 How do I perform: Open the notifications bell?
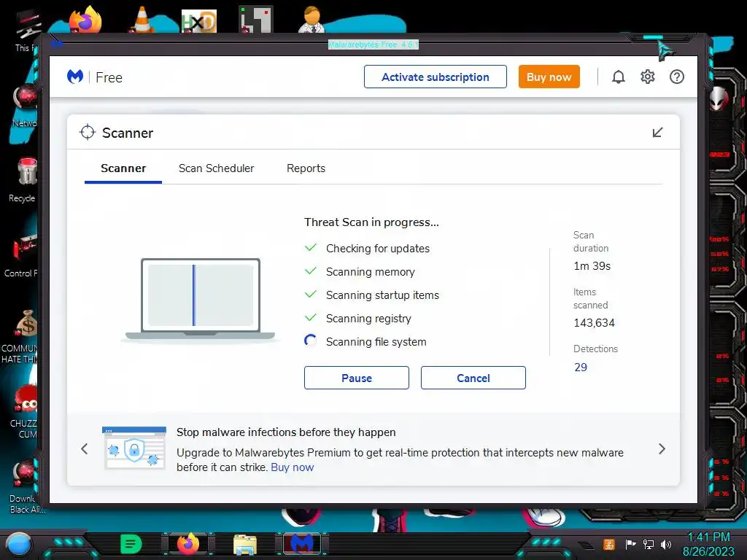click(619, 77)
